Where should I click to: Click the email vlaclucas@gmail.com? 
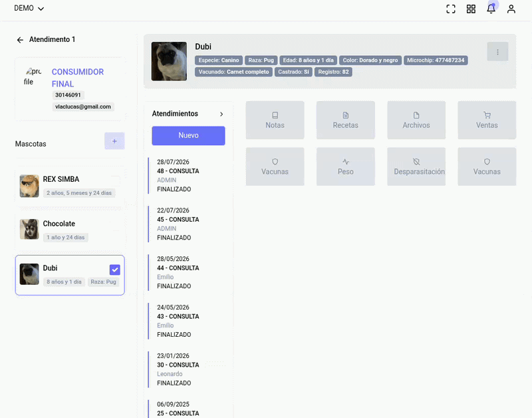pyautogui.click(x=82, y=106)
